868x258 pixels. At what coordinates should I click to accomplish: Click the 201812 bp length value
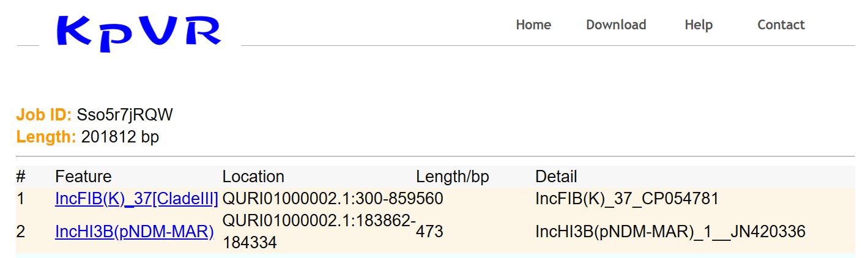pyautogui.click(x=120, y=137)
